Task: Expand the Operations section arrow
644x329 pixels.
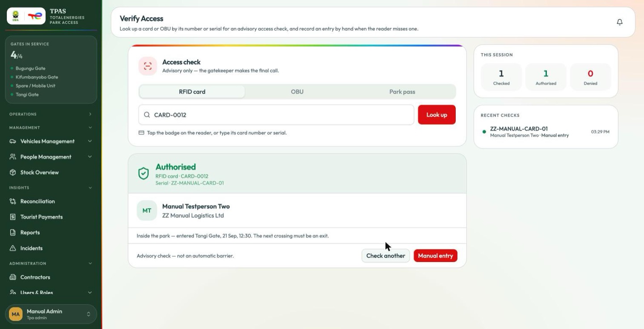Action: coord(90,114)
